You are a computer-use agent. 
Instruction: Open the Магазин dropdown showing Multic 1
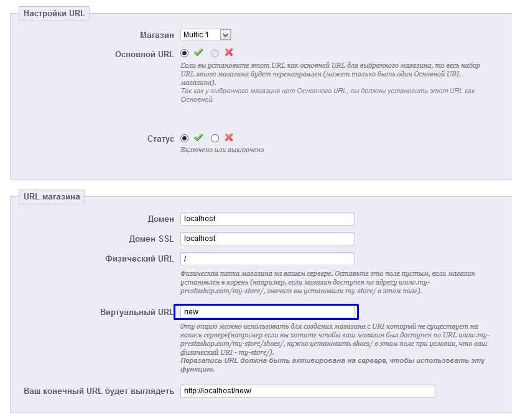pos(205,35)
